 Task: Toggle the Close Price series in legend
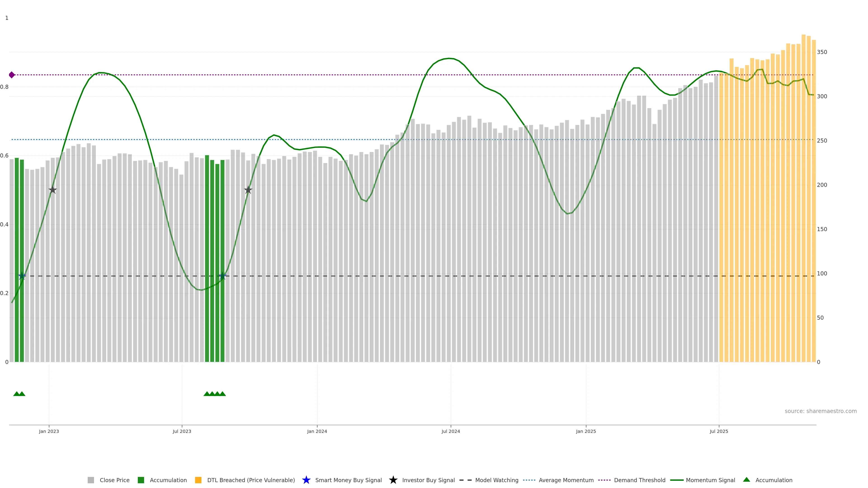tap(114, 480)
